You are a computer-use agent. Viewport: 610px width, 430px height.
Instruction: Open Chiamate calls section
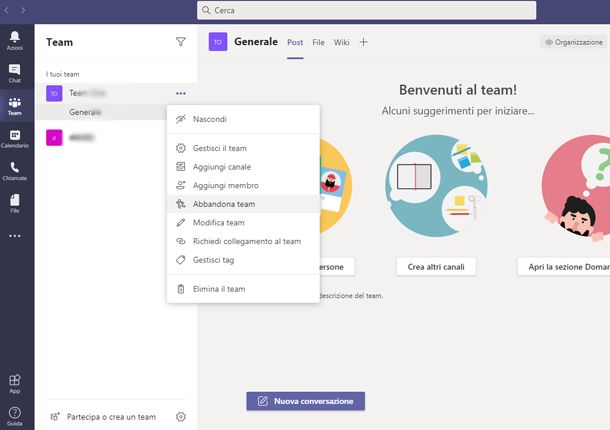pyautogui.click(x=15, y=171)
